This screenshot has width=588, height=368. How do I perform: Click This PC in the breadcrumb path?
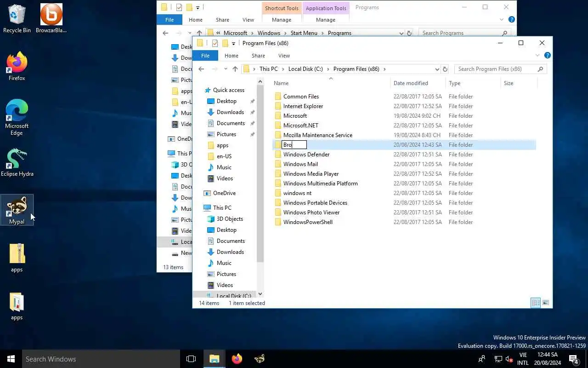point(268,69)
